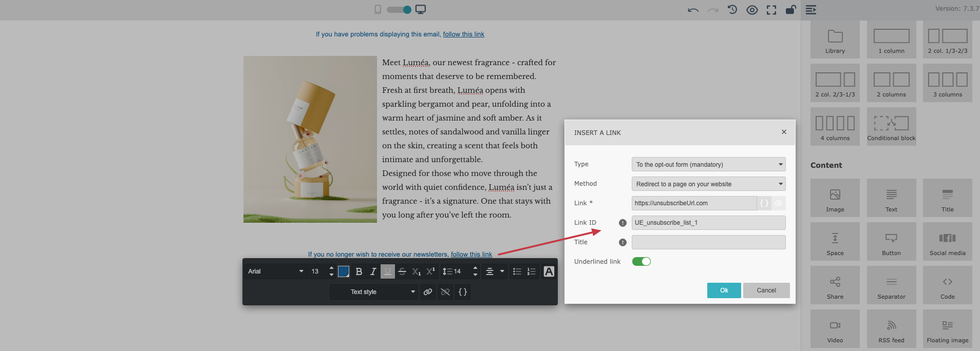
Task: Click the eye preview icon in top bar
Action: (x=752, y=10)
